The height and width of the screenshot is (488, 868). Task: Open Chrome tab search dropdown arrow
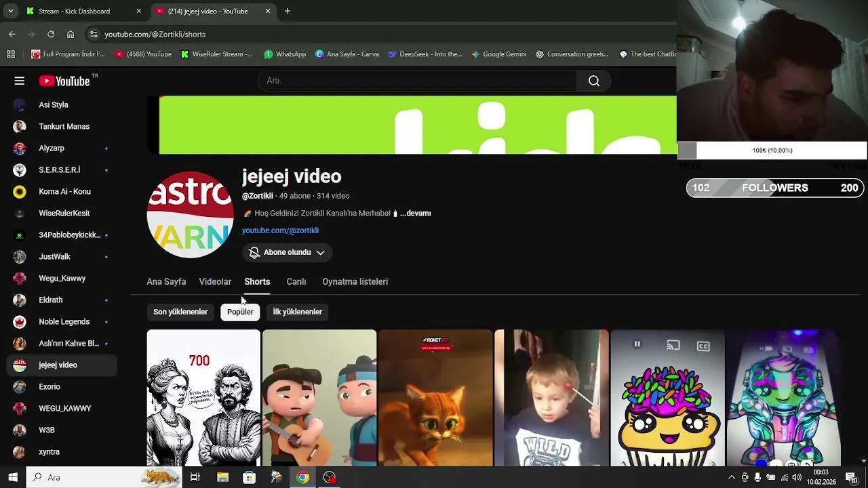click(x=10, y=11)
